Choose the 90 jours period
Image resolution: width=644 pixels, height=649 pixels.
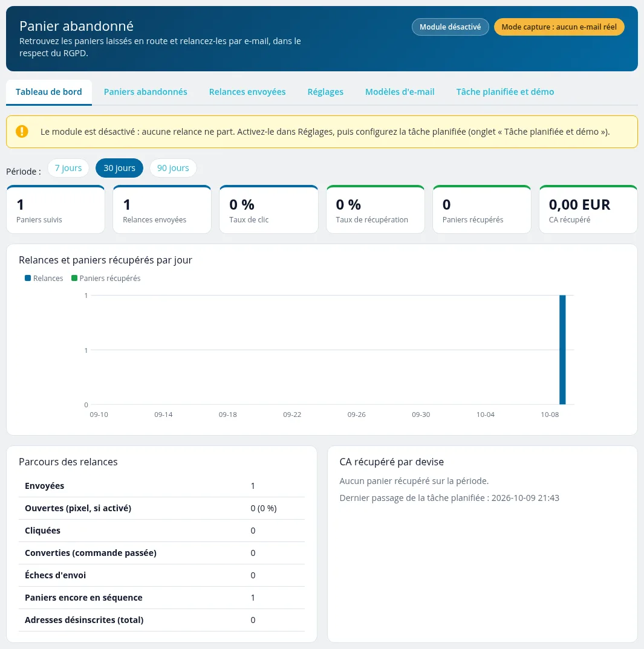coord(173,168)
